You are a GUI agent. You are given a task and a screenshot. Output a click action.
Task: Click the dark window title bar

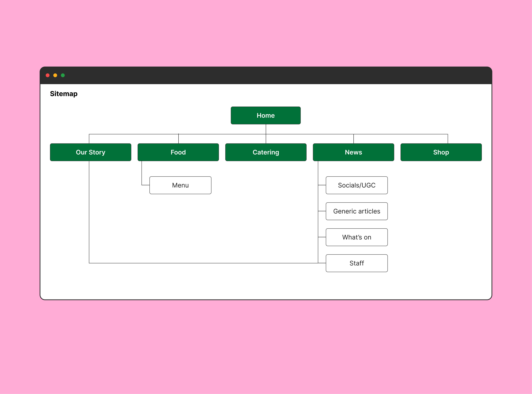pos(263,75)
